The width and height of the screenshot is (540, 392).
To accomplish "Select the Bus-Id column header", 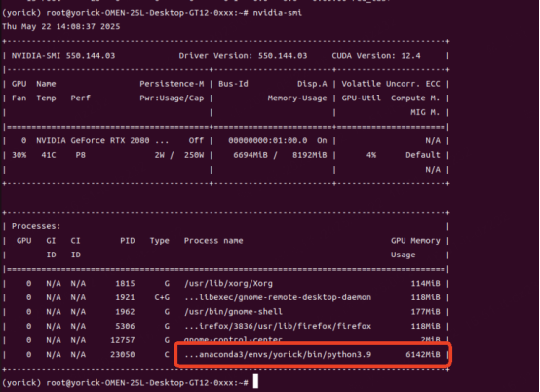I will point(233,84).
